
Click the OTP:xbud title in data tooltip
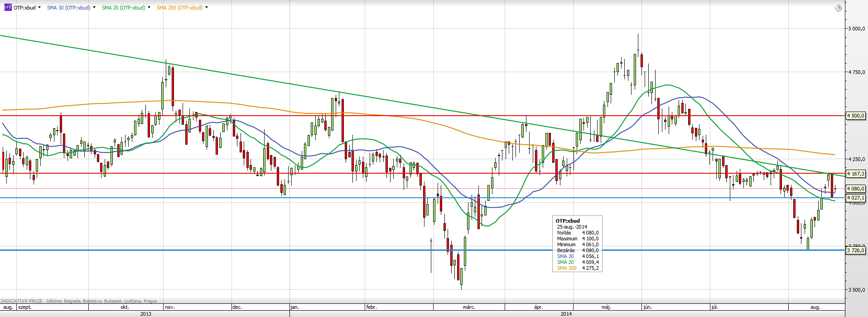click(568, 221)
